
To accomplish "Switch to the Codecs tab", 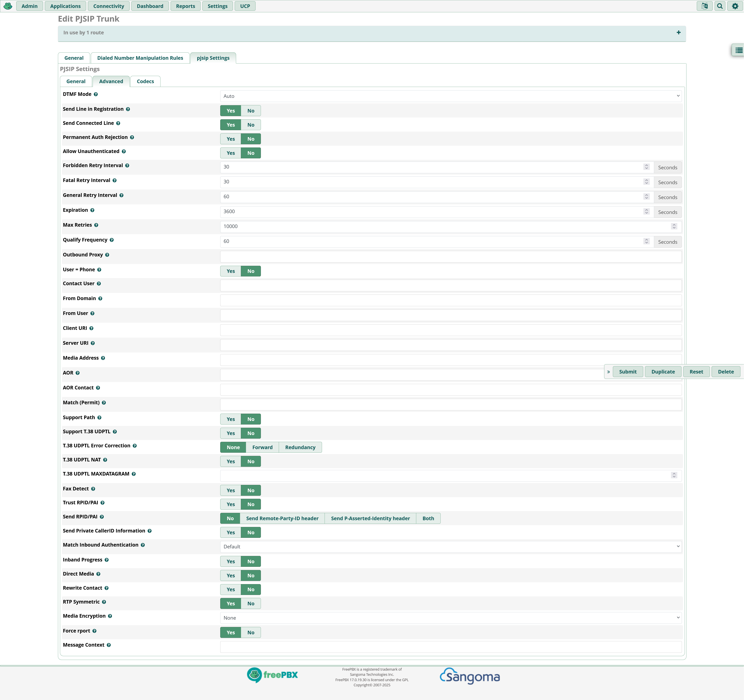I will click(x=145, y=82).
